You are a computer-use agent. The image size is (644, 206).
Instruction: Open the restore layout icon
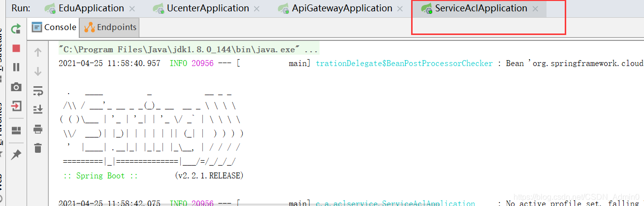tap(16, 131)
